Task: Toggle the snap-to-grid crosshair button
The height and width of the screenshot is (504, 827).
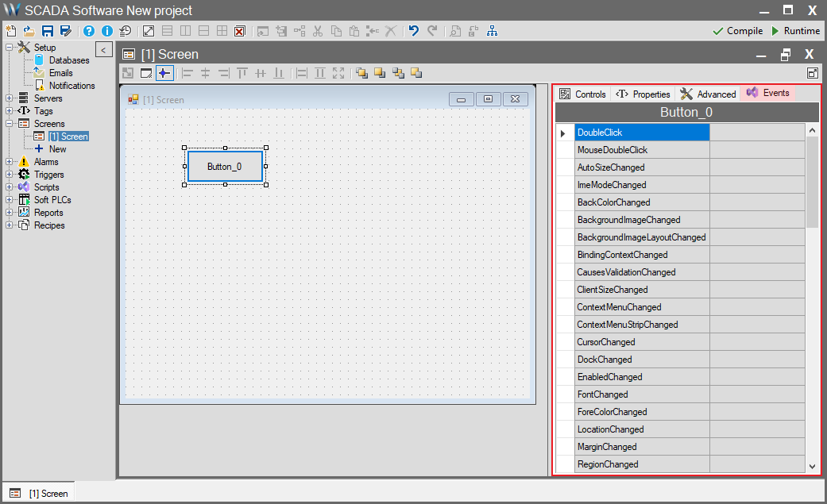Action: (x=164, y=73)
